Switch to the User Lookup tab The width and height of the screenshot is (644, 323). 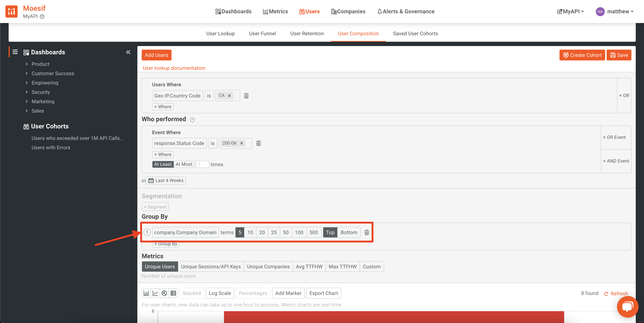(x=220, y=33)
